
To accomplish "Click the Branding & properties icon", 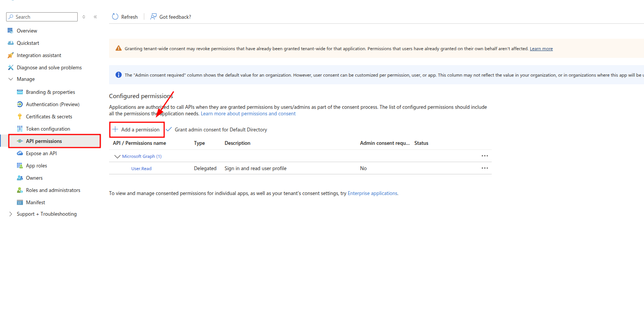I will point(20,92).
